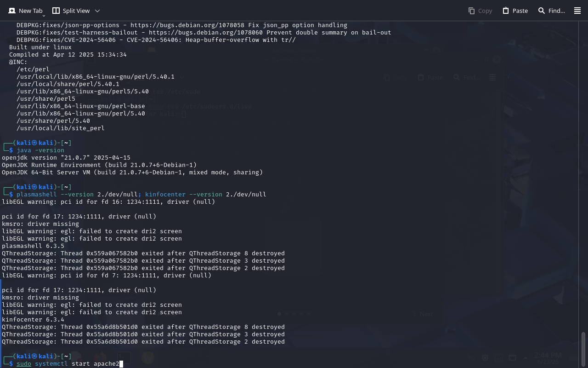Screen dimensions: 588x368
Task: Click the 'pci id for fd 7' warning
Action: 107,276
